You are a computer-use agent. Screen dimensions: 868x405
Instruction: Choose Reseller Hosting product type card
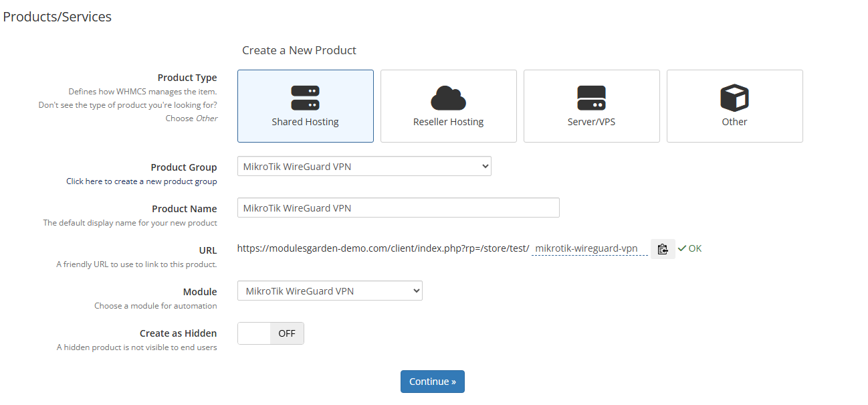(449, 106)
